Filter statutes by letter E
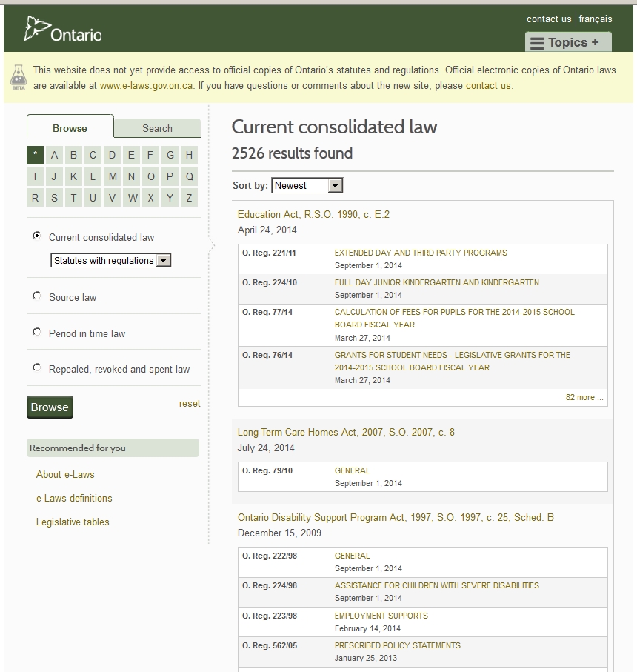Screen dimensions: 637x672 click(x=131, y=155)
